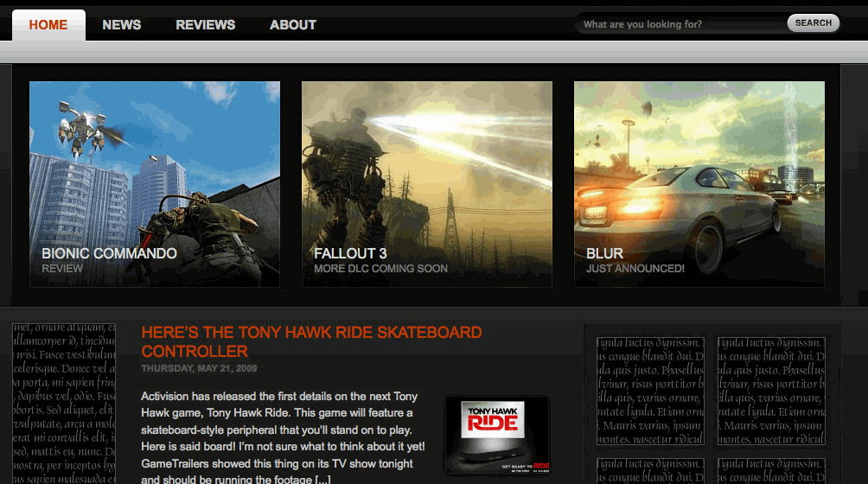Click the article paragraph beginning 'Activision has released'
The height and width of the screenshot is (484, 868).
283,438
